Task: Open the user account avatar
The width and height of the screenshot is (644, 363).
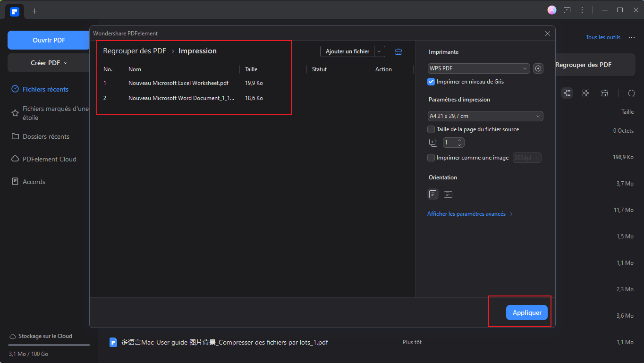Action: click(x=551, y=10)
